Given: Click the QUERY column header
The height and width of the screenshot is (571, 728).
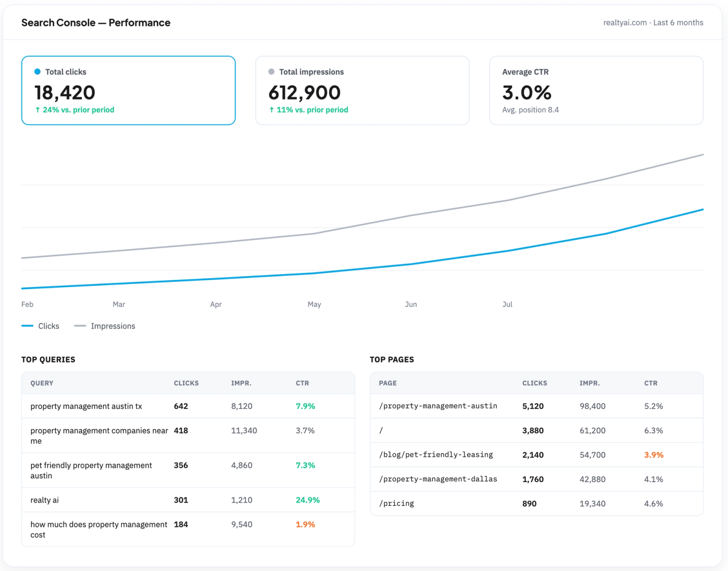Looking at the screenshot, I should (42, 383).
